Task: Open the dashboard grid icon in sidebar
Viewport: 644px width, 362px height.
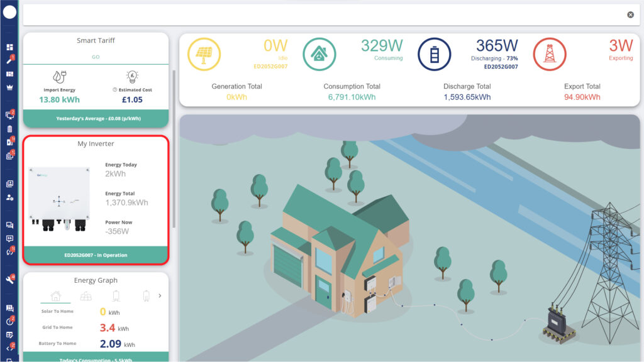Action: 9,47
